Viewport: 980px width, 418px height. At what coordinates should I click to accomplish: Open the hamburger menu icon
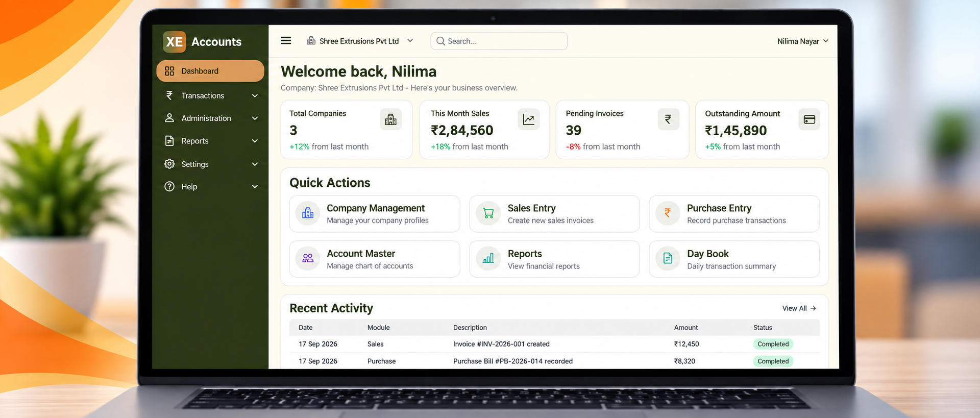[x=286, y=41]
